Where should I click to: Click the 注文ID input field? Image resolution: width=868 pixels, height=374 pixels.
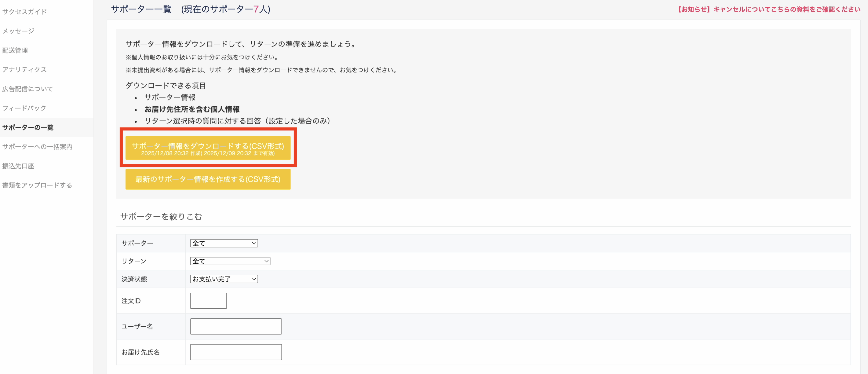click(208, 300)
